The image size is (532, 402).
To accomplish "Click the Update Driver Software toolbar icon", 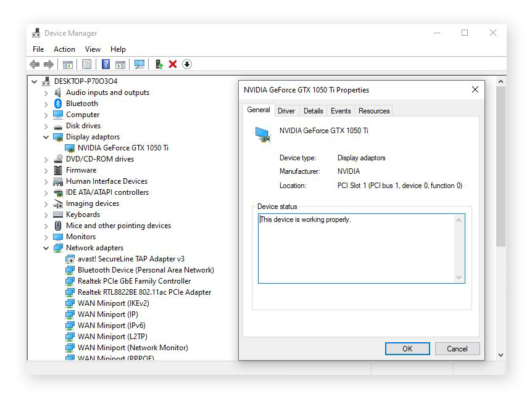I will [159, 64].
